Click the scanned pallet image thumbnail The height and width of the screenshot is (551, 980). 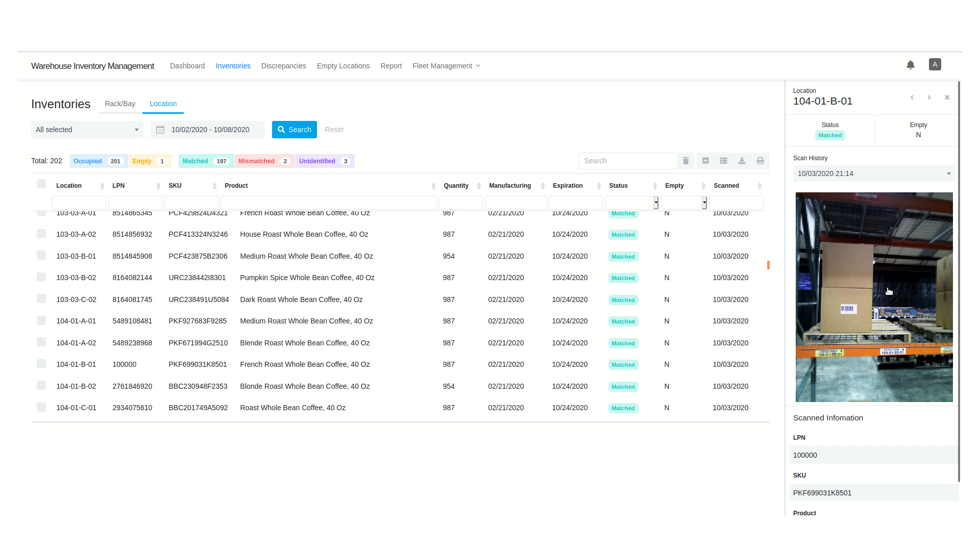[x=873, y=297]
